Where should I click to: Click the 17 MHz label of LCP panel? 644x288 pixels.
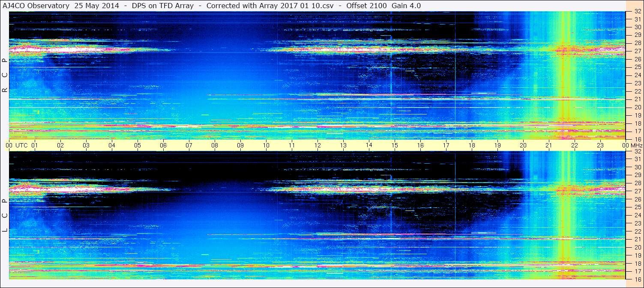click(x=637, y=271)
